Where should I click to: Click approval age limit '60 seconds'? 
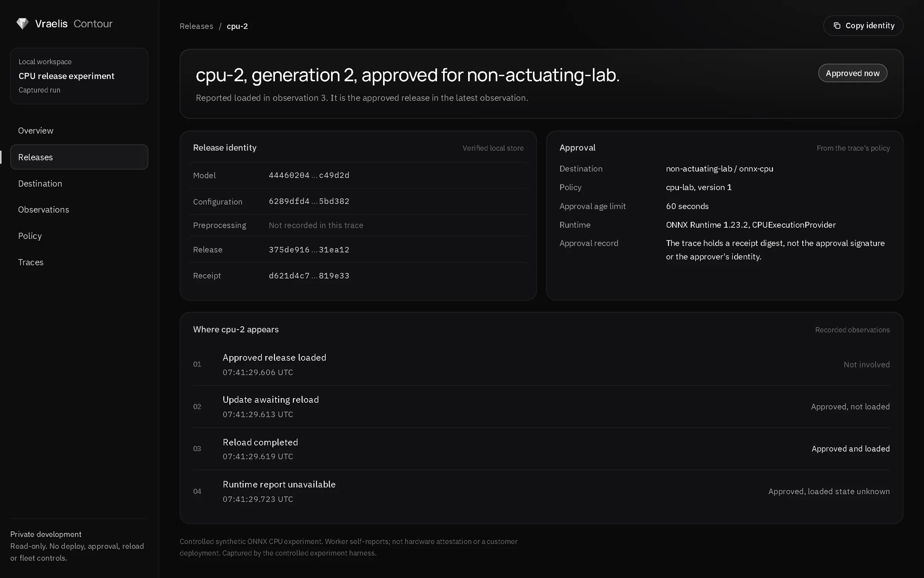click(x=687, y=206)
